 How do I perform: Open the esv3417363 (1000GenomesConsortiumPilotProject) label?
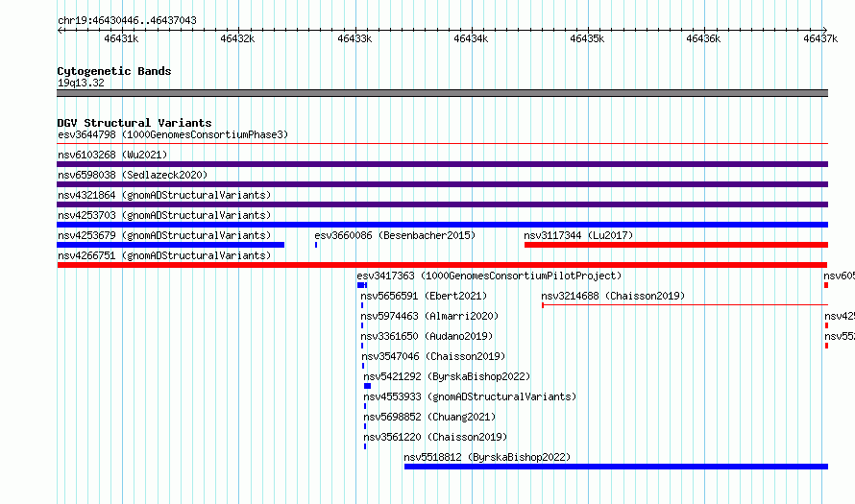tap(490, 276)
